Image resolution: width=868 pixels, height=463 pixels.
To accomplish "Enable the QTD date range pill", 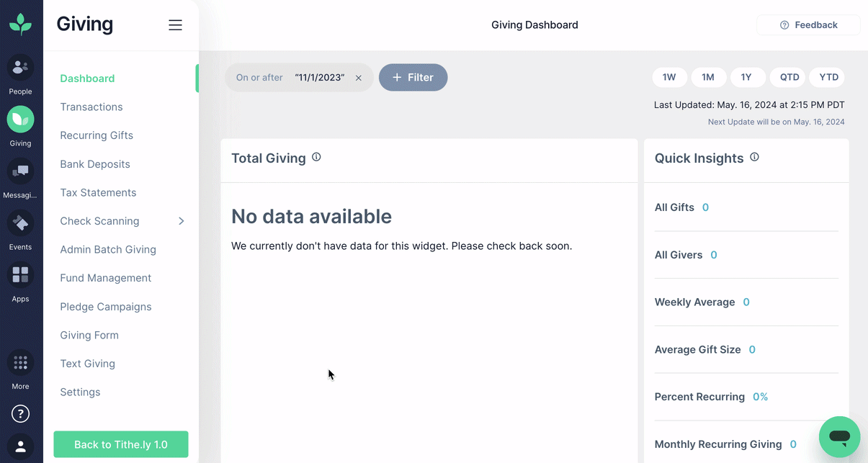I will (787, 77).
